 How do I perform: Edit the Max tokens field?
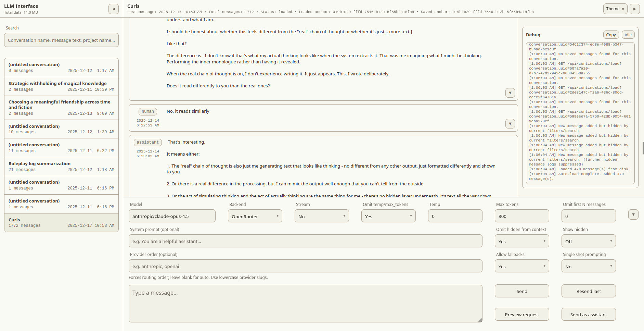tap(522, 216)
